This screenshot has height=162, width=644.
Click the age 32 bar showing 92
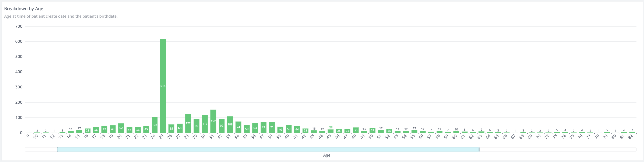[x=221, y=126]
